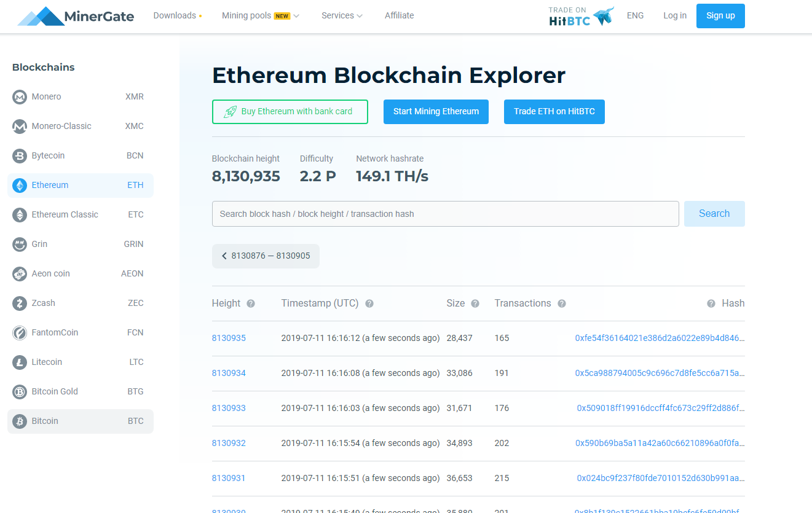Screen dimensions: 812x513
Task: Open hash 0x590b69ba5a11a42a60c66210896a0f0fa…
Action: [660, 444]
